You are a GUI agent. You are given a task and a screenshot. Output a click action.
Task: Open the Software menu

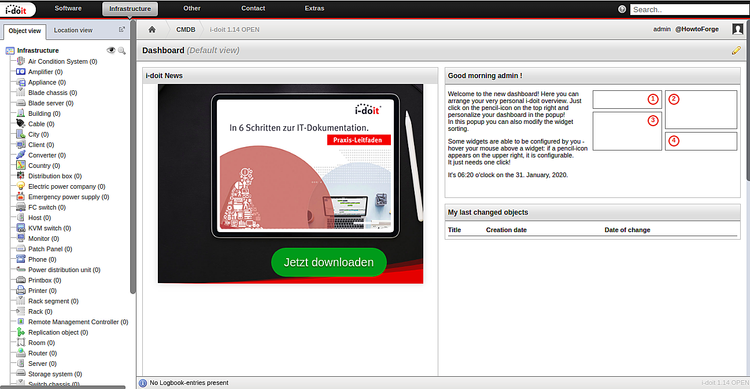(68, 9)
